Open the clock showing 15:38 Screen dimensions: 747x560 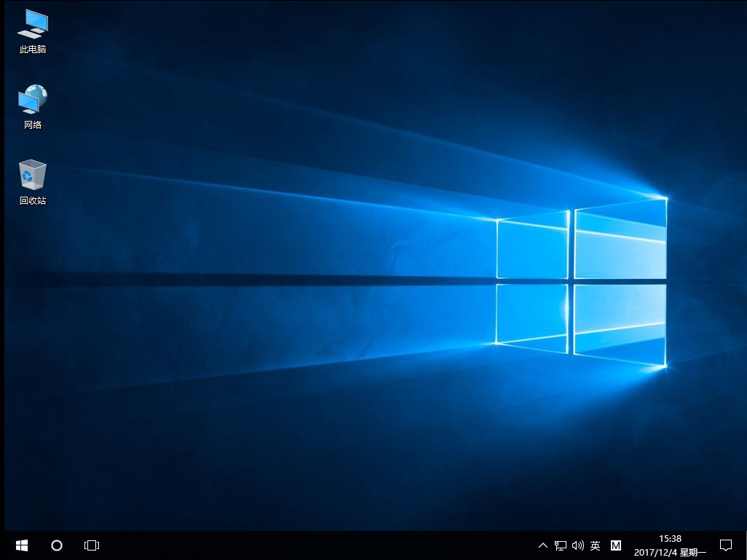tap(669, 539)
